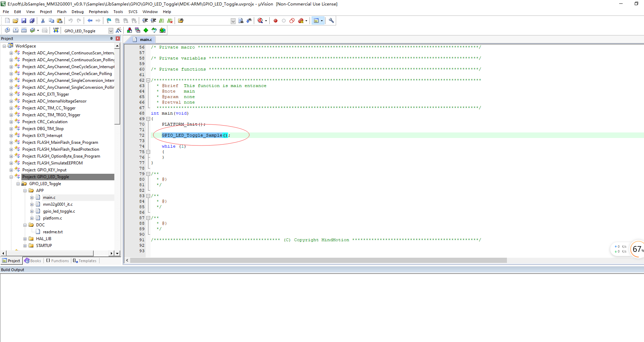Open the target selection dropdown

click(111, 31)
